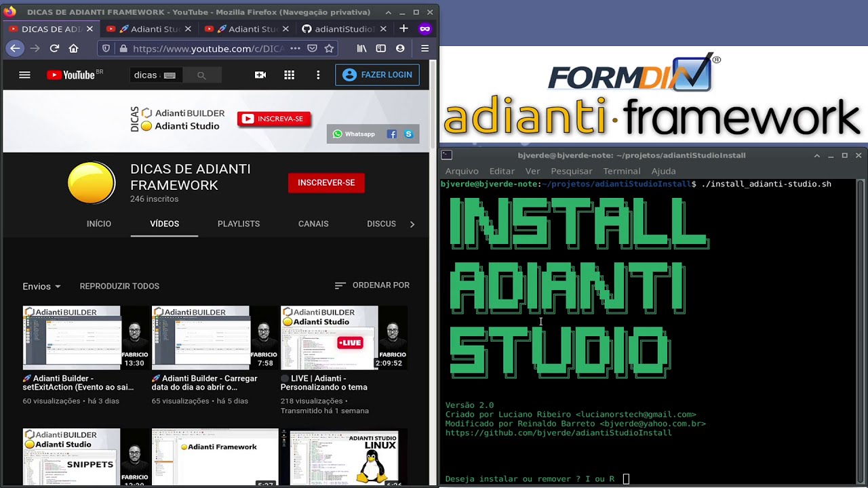868x488 pixels.
Task: Click Whatsapp link in channel banner
Action: [354, 134]
